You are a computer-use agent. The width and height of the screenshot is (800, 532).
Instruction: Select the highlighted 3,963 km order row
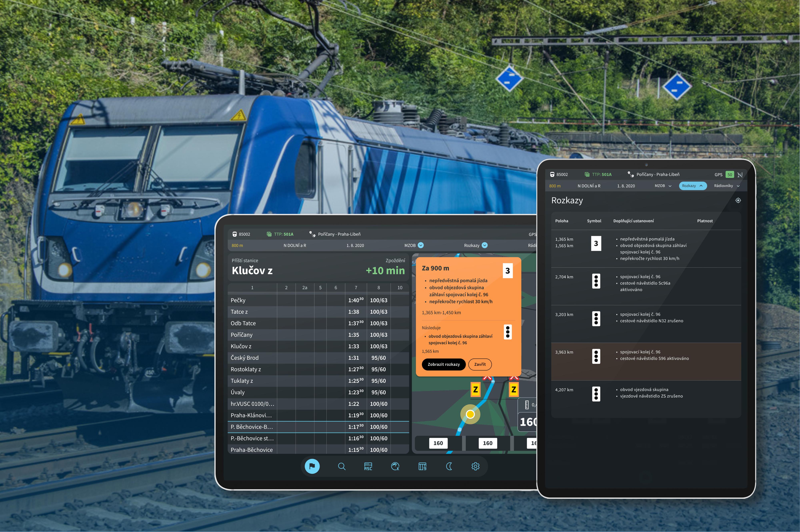click(x=646, y=361)
